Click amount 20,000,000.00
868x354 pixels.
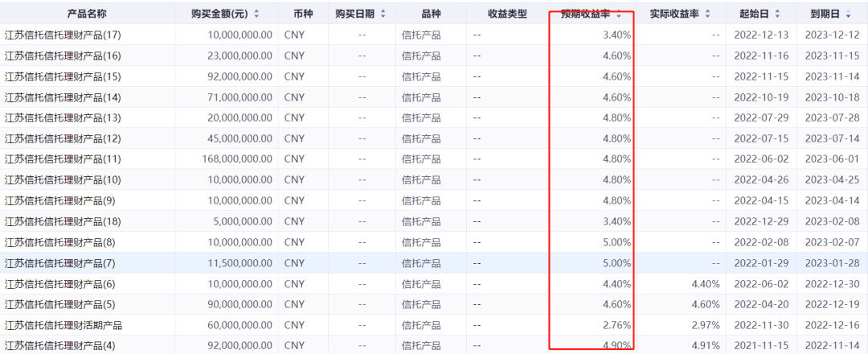240,118
